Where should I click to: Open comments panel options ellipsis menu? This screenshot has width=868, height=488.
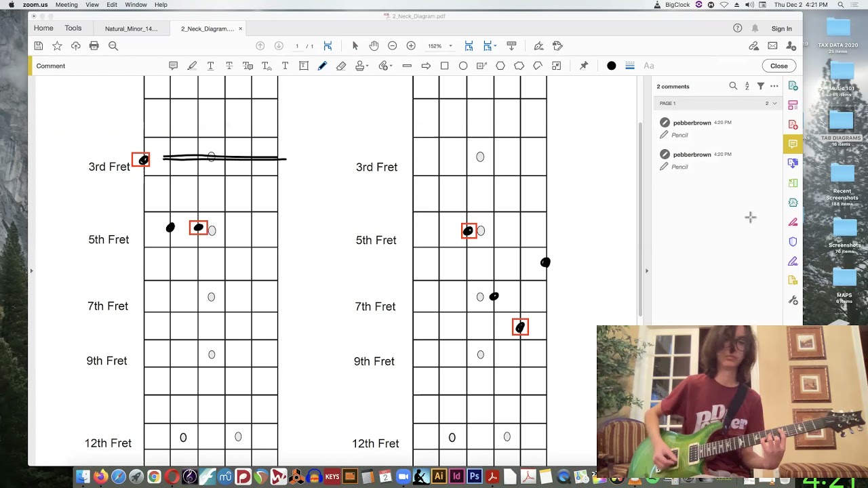[x=774, y=86]
